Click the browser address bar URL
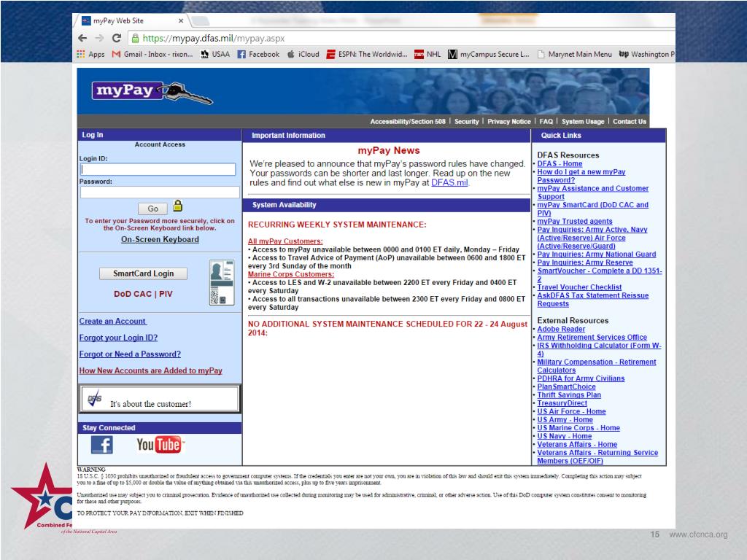Screen dimensions: 747x560 (x=214, y=38)
